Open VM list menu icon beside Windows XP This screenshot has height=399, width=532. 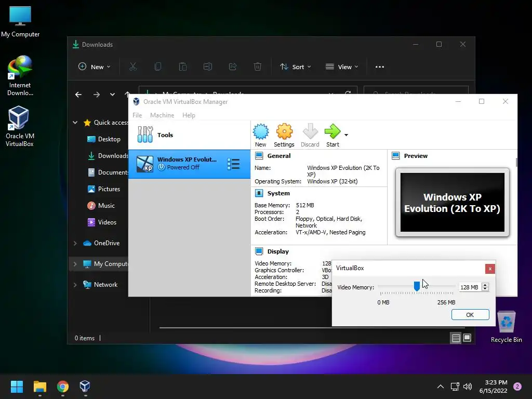point(233,164)
